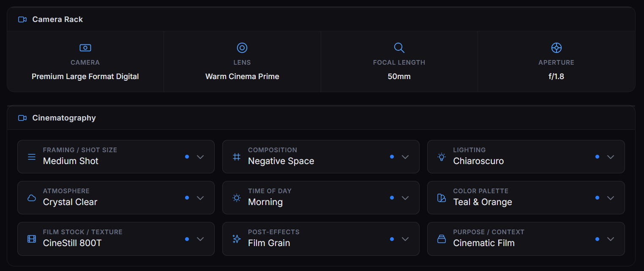The width and height of the screenshot is (644, 271).
Task: Click the Time of Day sun icon
Action: tap(236, 198)
